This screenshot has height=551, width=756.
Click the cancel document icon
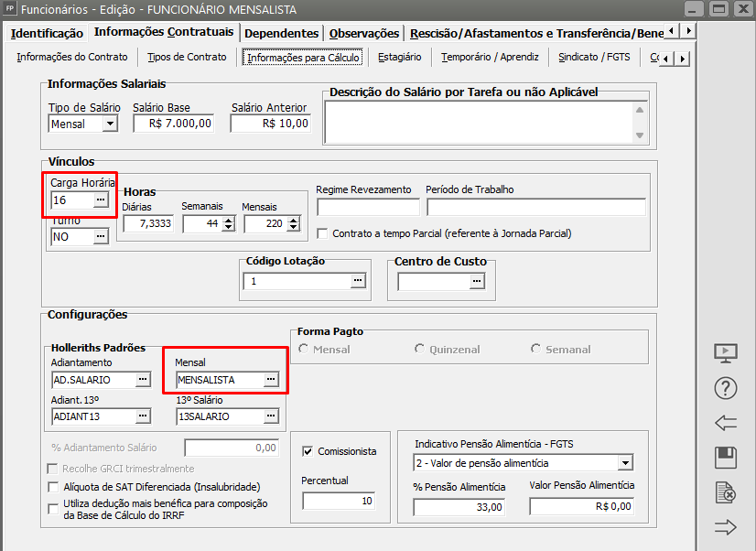coord(725,492)
